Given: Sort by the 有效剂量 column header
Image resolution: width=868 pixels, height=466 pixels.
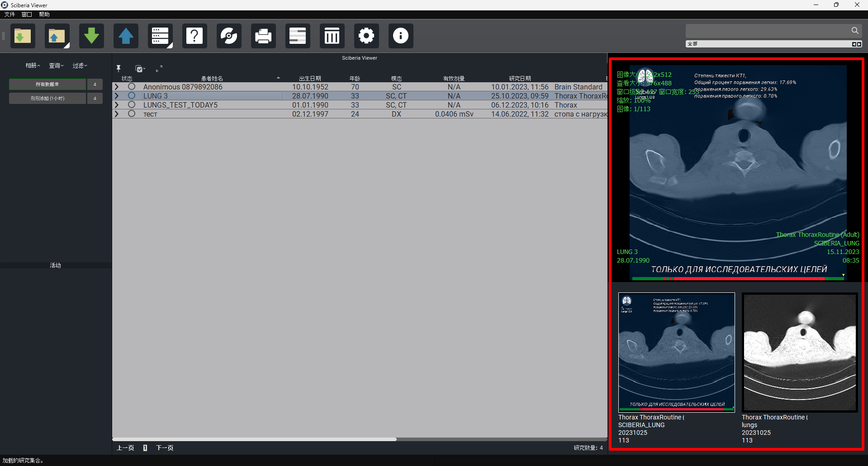Looking at the screenshot, I should tap(454, 79).
